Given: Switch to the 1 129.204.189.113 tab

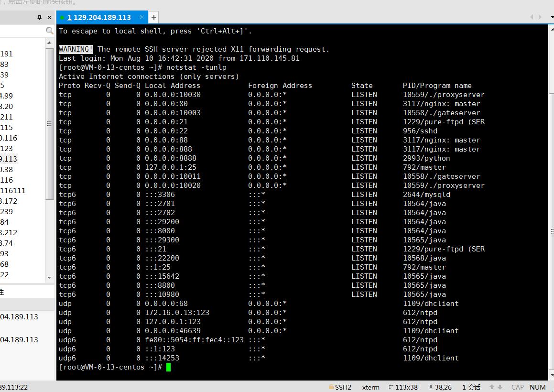Looking at the screenshot, I should click(99, 17).
